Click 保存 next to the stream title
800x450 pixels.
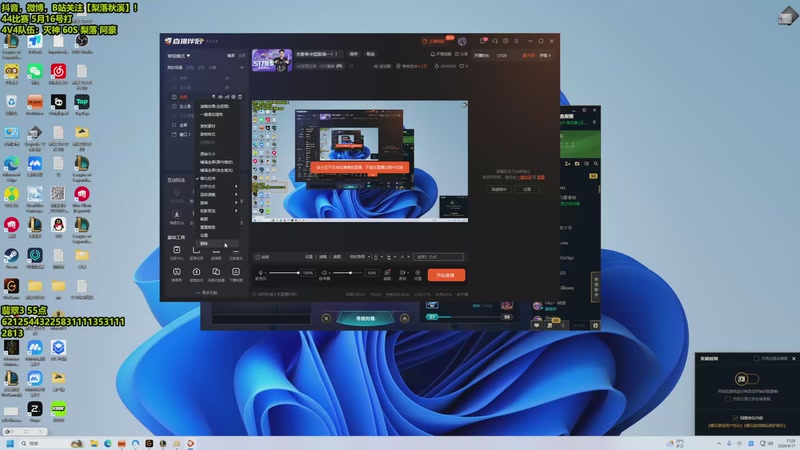(x=353, y=54)
